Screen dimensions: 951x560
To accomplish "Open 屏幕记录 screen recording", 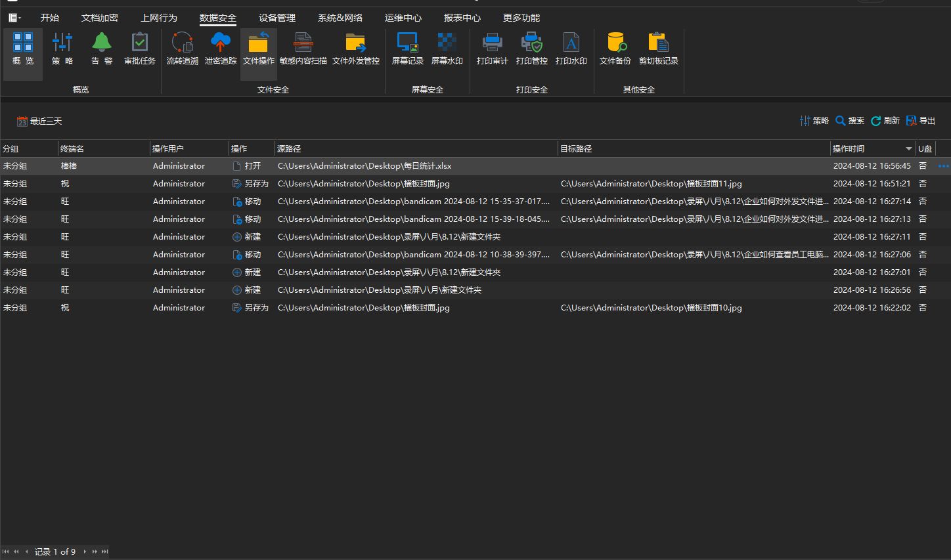I will coord(408,49).
